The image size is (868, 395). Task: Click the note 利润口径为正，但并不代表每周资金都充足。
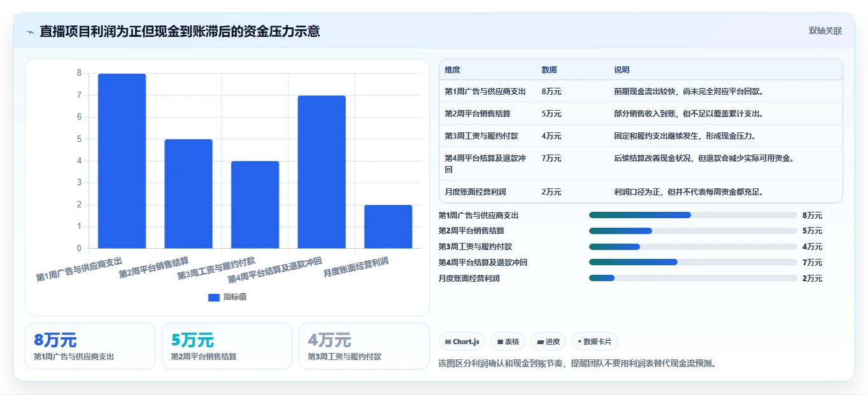pos(689,191)
